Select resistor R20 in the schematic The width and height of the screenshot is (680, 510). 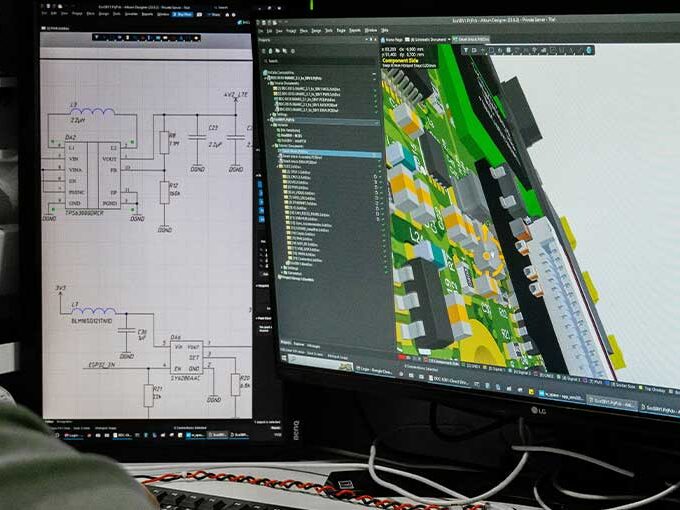pyautogui.click(x=235, y=384)
